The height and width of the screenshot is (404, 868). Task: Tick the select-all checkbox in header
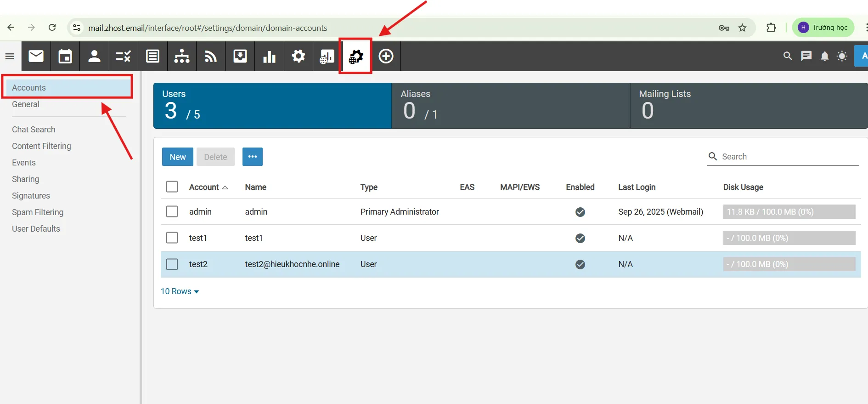coord(172,187)
